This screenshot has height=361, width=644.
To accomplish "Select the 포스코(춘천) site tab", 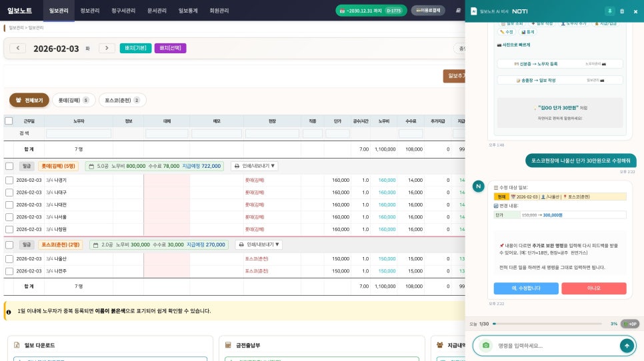I will point(122,100).
